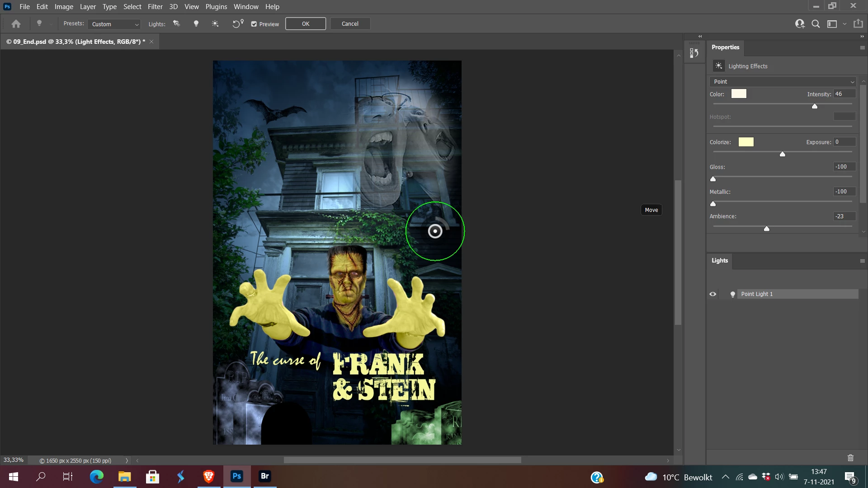This screenshot has height=488, width=868.
Task: Click the reset current light icon
Action: click(x=237, y=24)
